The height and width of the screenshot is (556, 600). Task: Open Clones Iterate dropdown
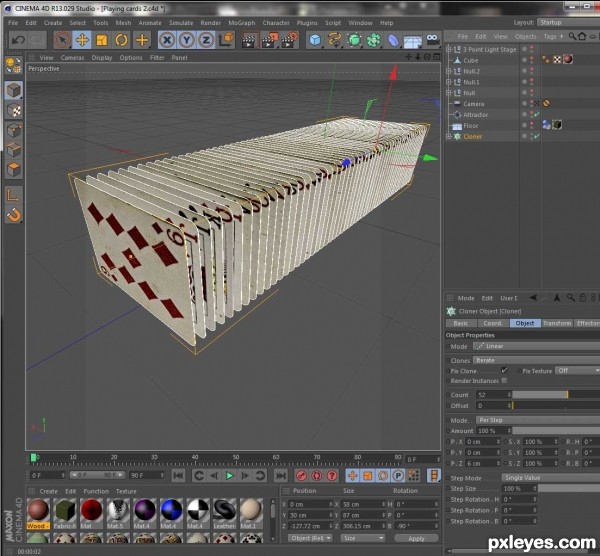pyautogui.click(x=536, y=360)
